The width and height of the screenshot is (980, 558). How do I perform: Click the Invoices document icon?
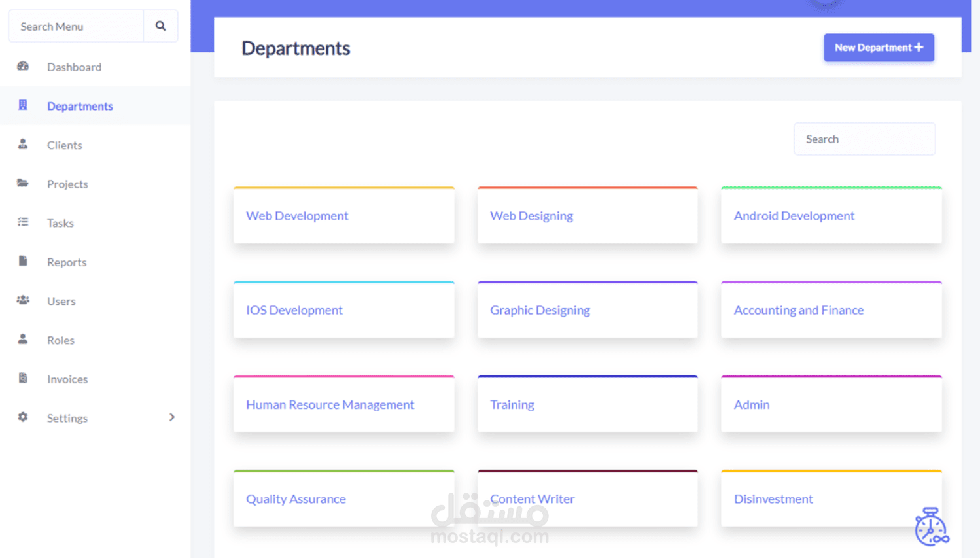pyautogui.click(x=23, y=378)
